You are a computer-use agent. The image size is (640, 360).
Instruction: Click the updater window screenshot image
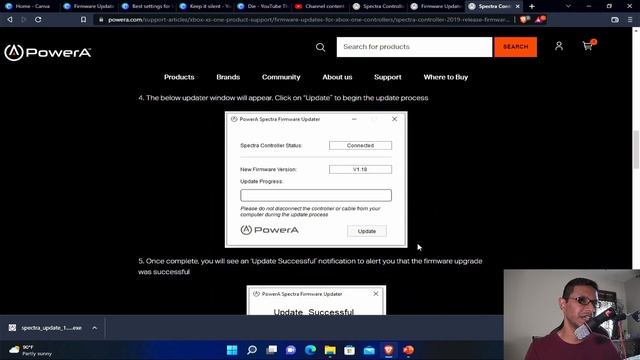[x=316, y=180]
